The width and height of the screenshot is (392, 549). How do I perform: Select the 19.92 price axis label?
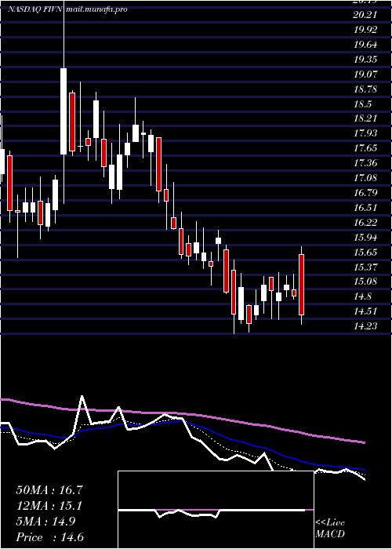click(365, 30)
